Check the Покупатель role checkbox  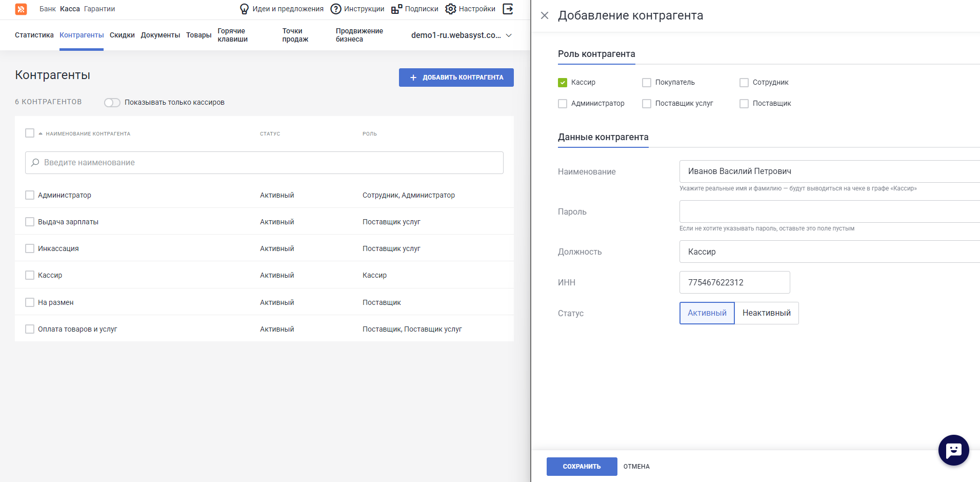click(647, 83)
